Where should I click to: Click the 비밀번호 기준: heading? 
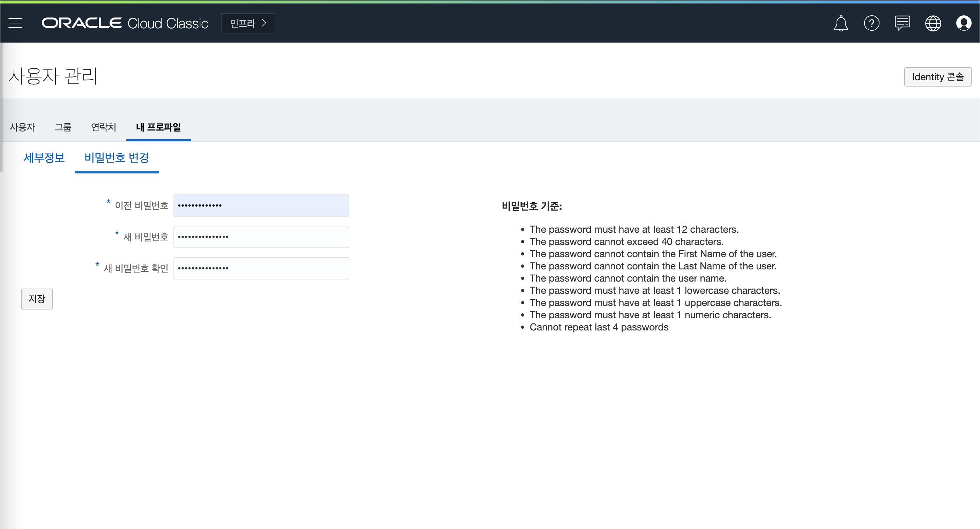pyautogui.click(x=532, y=206)
